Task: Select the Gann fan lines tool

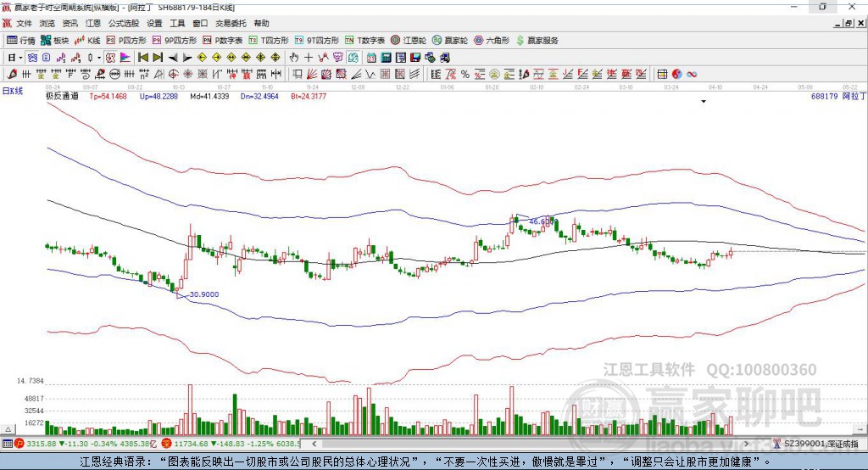Action: point(312,75)
